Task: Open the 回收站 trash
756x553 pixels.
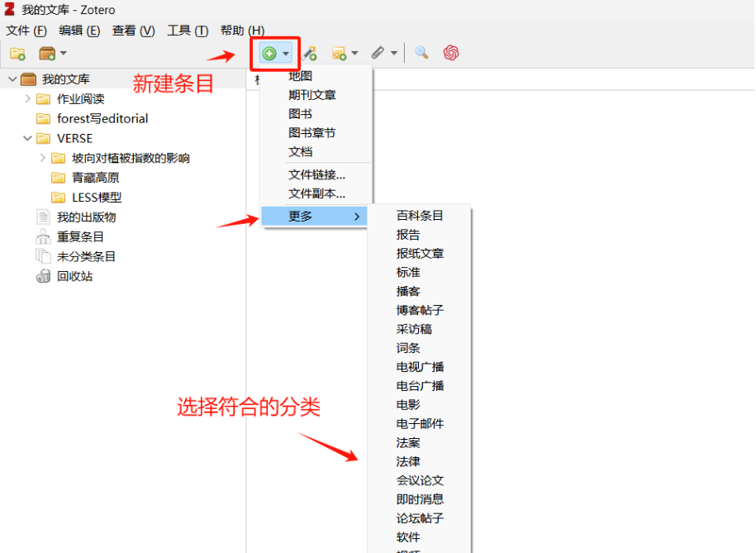Action: 74,276
